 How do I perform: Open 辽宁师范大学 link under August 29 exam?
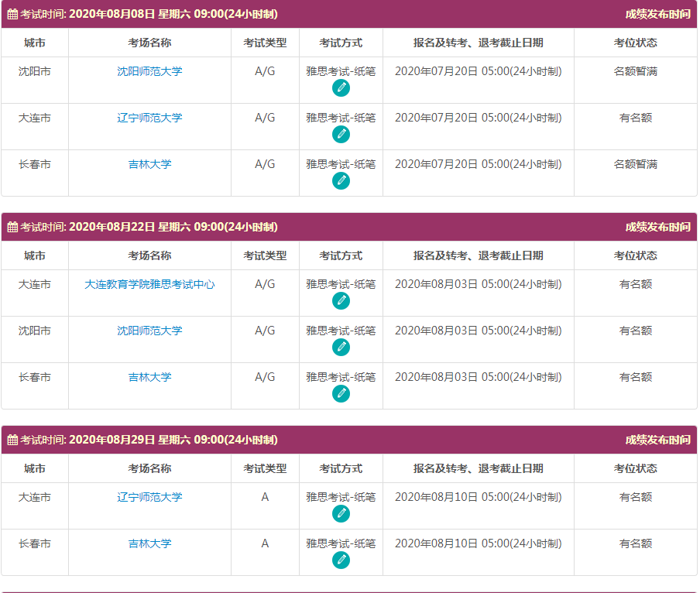click(149, 497)
